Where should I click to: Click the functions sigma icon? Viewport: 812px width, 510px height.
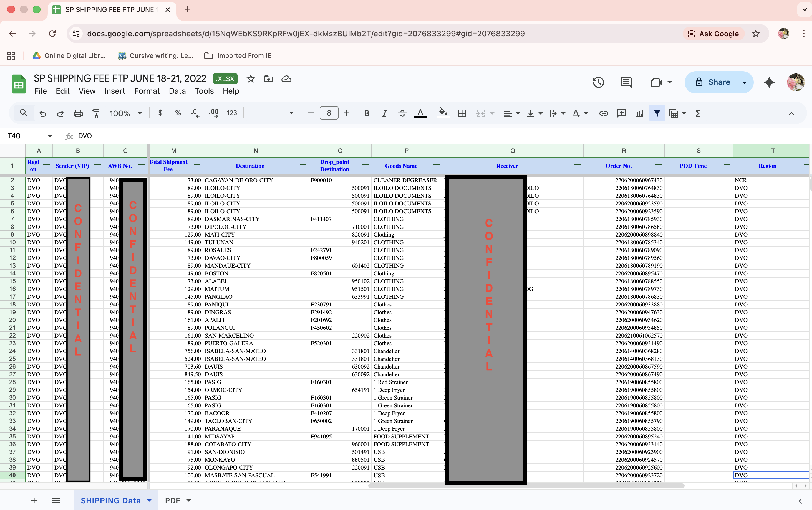[x=698, y=113]
